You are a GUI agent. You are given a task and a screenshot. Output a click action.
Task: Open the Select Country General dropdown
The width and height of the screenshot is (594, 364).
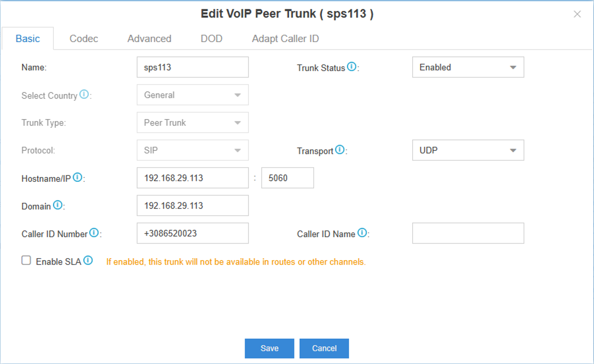pos(193,95)
